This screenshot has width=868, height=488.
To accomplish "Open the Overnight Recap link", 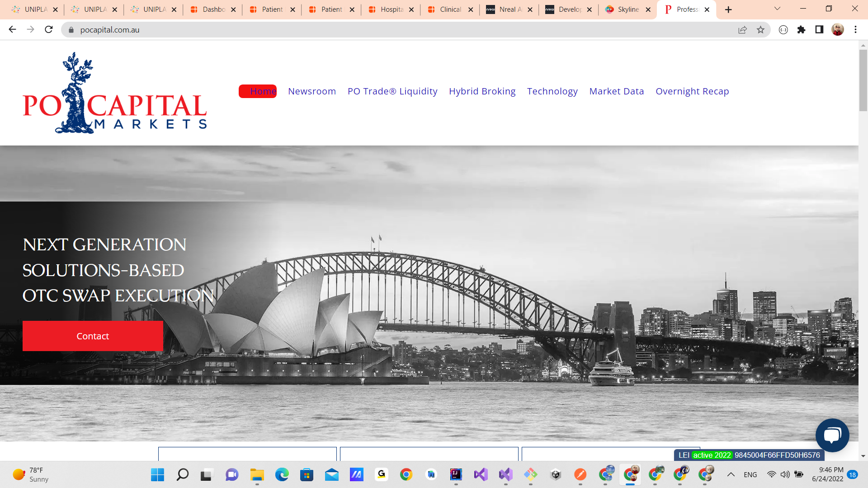I will 692,91.
